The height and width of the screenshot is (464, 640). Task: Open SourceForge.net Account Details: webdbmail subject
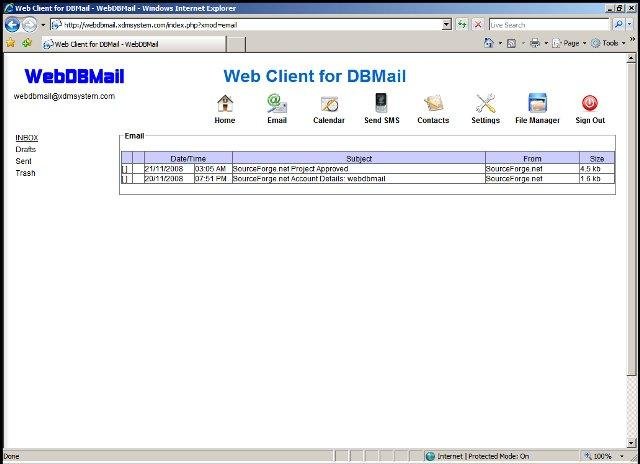[x=309, y=179]
